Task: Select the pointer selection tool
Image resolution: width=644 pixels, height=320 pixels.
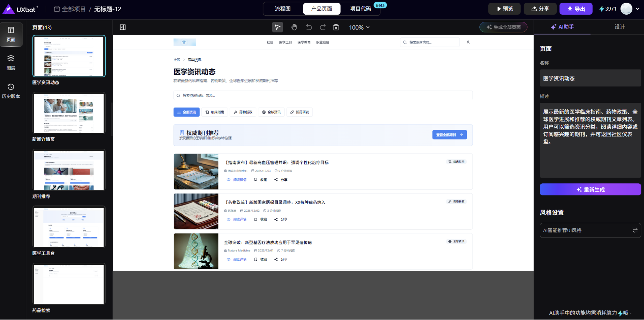Action: pos(277,27)
